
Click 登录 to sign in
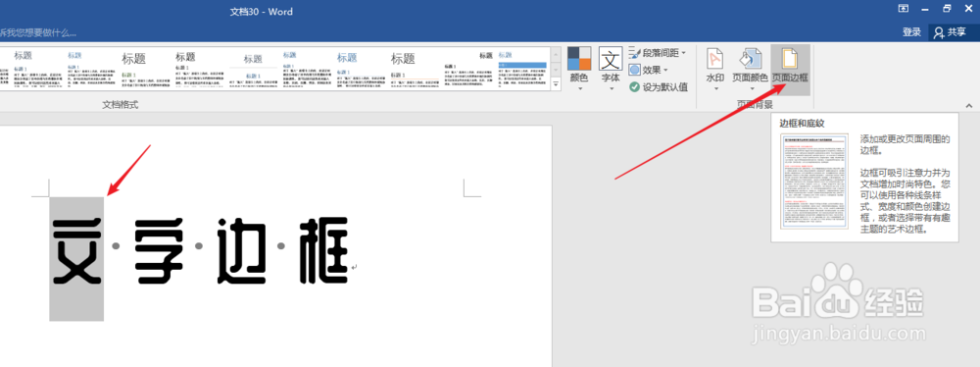[x=911, y=32]
